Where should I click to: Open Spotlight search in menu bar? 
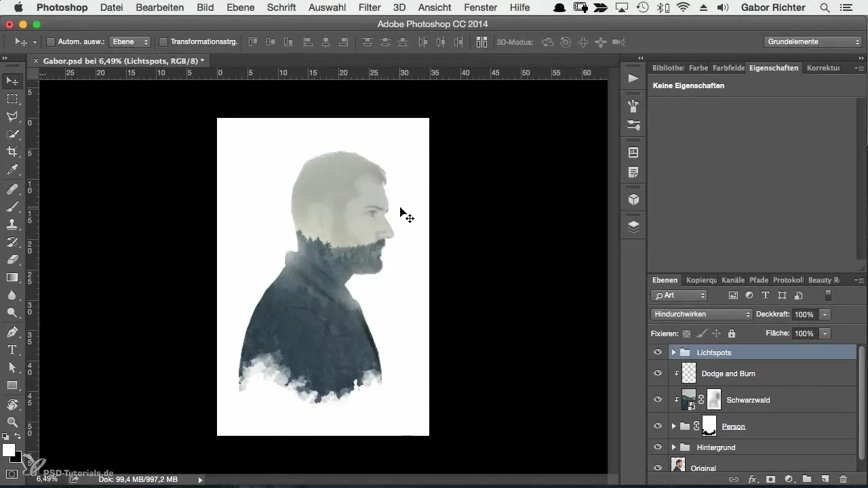pyautogui.click(x=825, y=7)
